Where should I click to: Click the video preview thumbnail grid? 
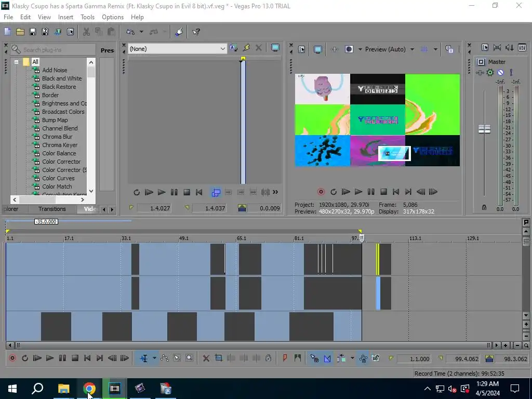click(377, 120)
